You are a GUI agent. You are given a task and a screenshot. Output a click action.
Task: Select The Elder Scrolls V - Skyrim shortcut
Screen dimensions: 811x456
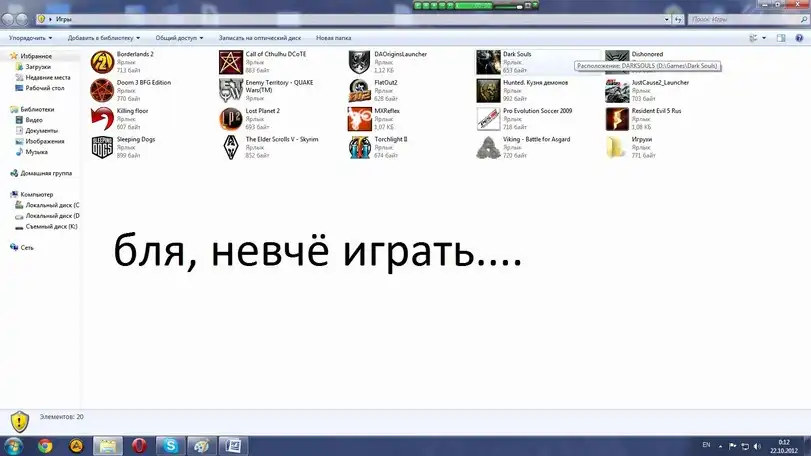[x=231, y=147]
